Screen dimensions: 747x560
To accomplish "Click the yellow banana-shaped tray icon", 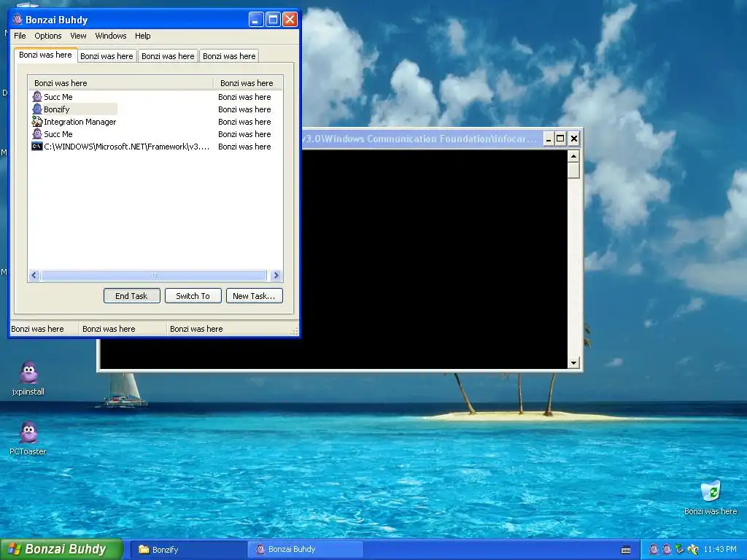I will (x=692, y=550).
